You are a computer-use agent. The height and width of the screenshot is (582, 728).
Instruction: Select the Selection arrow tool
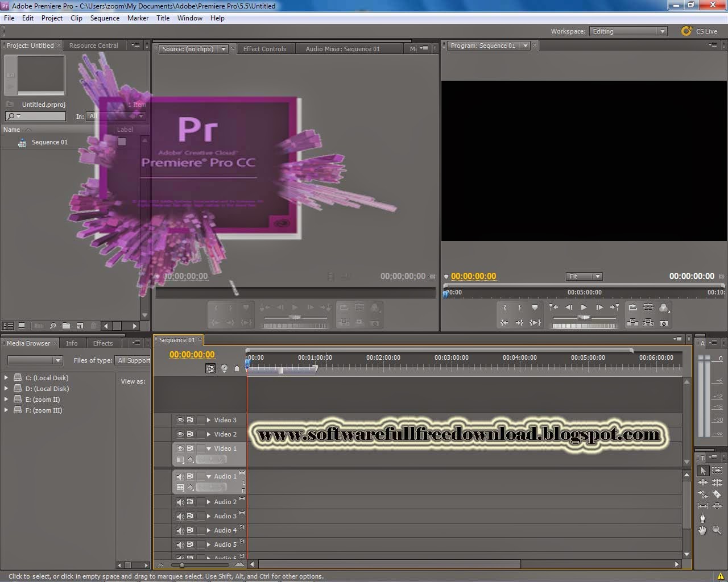[x=703, y=471]
